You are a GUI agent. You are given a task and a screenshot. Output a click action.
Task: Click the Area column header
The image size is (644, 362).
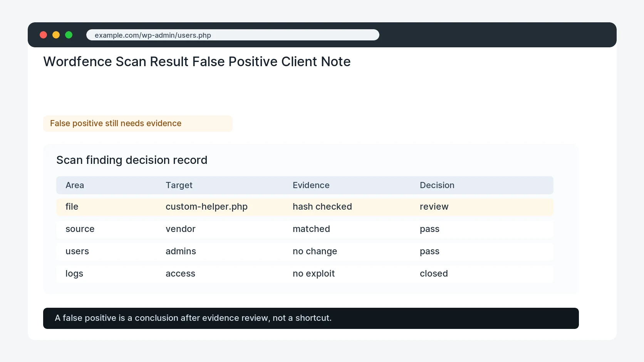[x=75, y=185]
